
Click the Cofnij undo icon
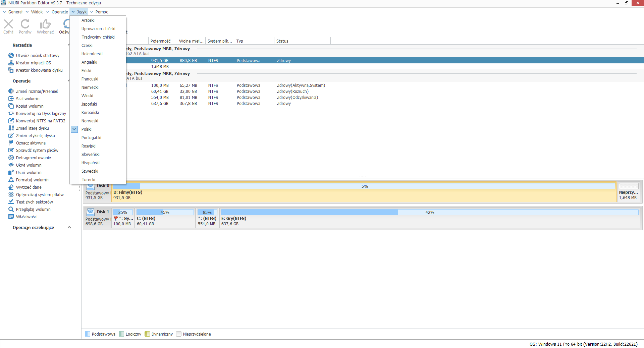pos(8,24)
